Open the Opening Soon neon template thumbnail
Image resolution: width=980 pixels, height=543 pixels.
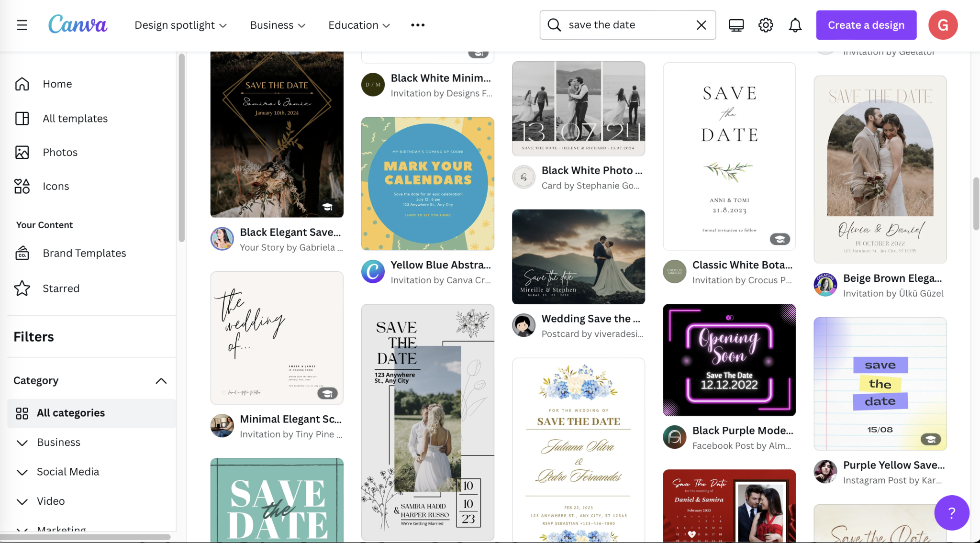point(729,360)
